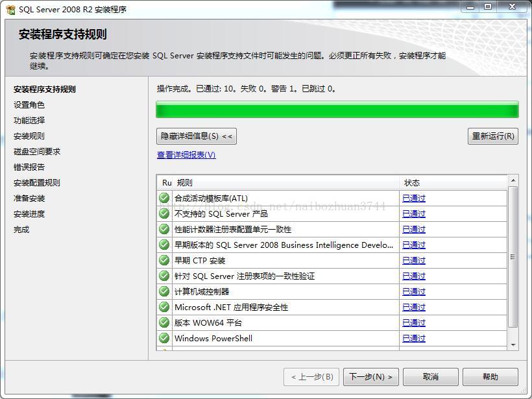Open 已通过 status link for 合成活动模板库(ATL)

[413, 198]
